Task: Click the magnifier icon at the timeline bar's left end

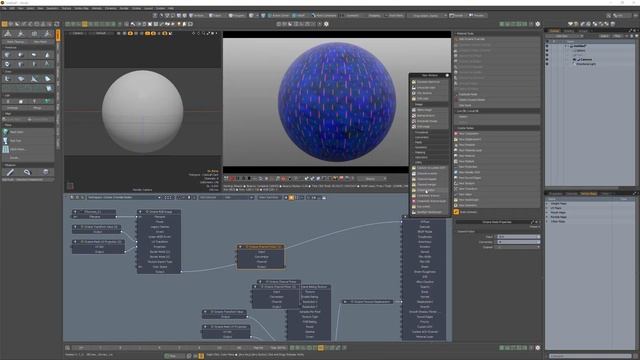Action: (x=67, y=348)
